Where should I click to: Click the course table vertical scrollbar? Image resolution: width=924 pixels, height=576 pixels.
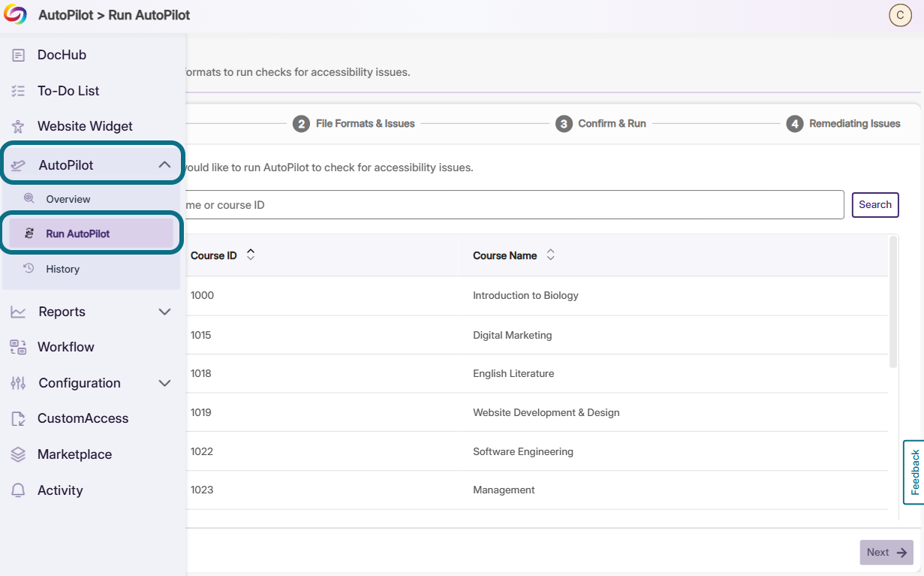click(893, 302)
